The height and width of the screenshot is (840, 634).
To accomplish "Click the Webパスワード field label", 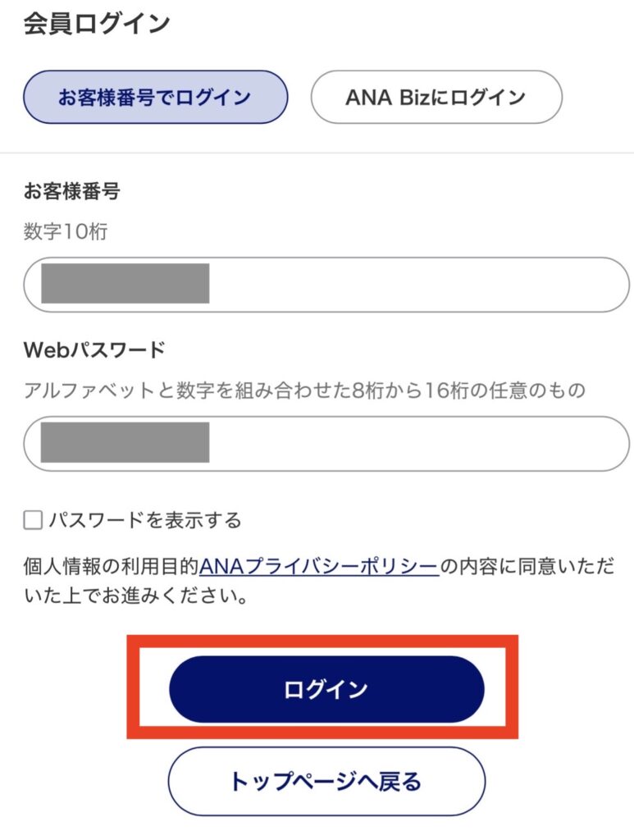I will (94, 350).
